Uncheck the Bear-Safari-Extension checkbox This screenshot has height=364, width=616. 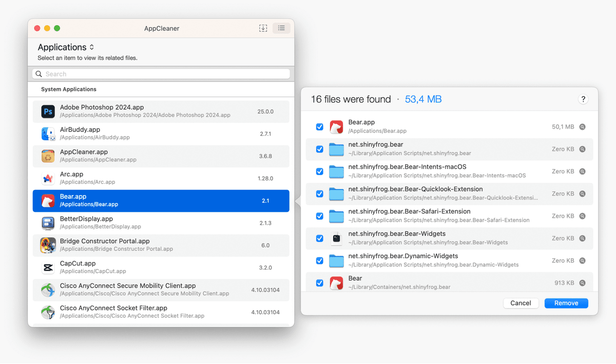point(320,216)
